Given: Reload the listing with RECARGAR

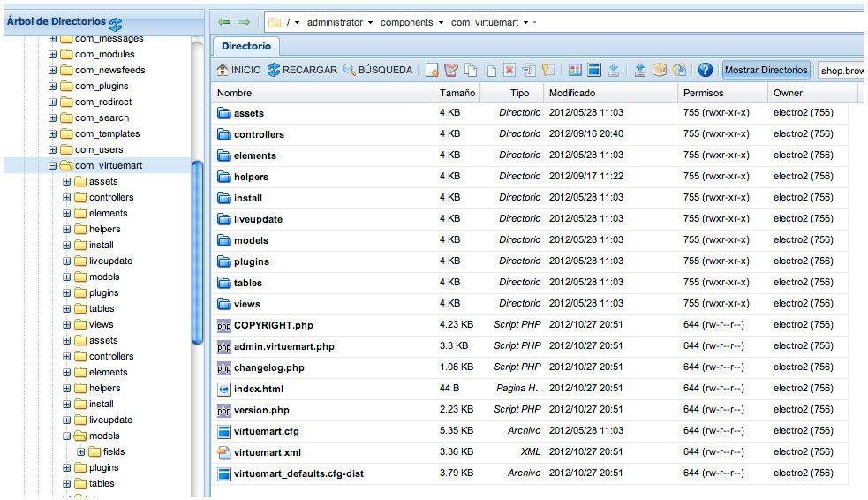Looking at the screenshot, I should coord(302,70).
